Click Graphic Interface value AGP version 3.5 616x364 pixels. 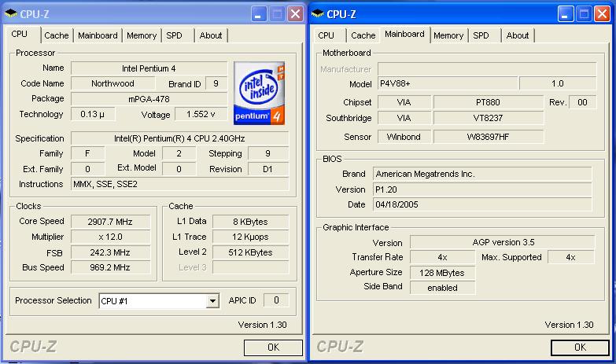click(503, 242)
